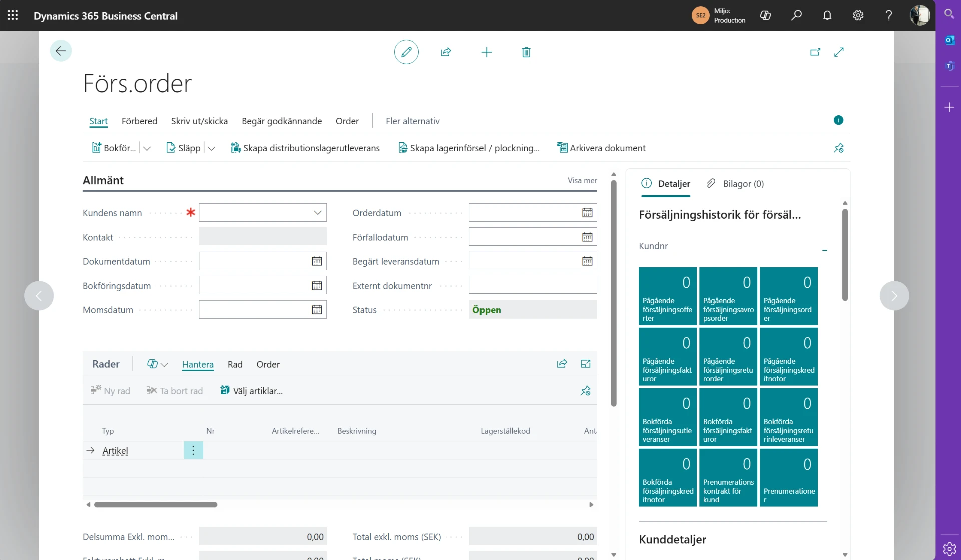961x560 pixels.
Task: Click Välj artiklar button
Action: (251, 391)
